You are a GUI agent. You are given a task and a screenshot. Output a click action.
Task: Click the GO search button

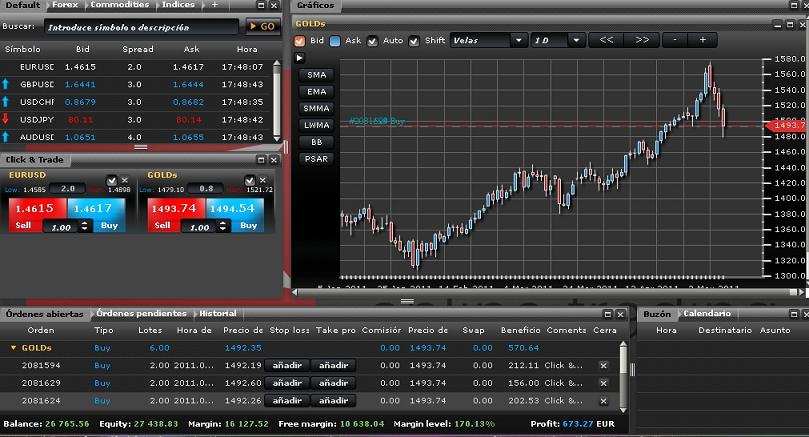[263, 26]
